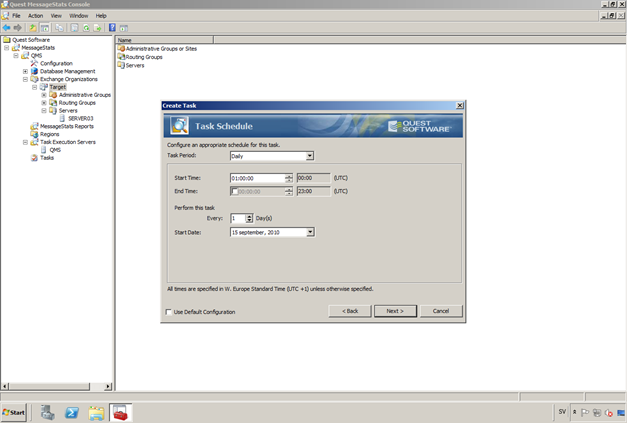Click the Forward arrow toolbar icon

[18, 28]
